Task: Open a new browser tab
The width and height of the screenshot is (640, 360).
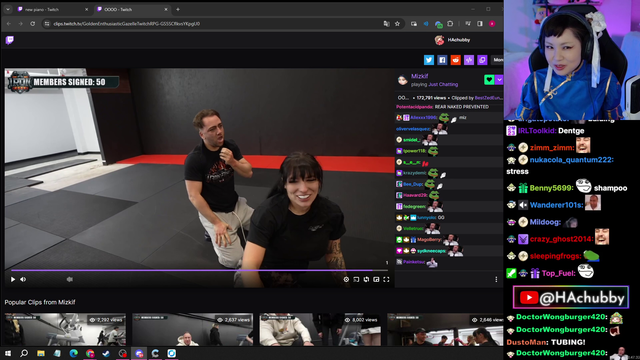Action: tap(178, 9)
